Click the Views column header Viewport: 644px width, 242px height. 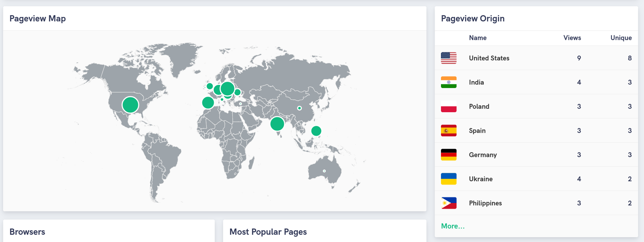coord(572,38)
